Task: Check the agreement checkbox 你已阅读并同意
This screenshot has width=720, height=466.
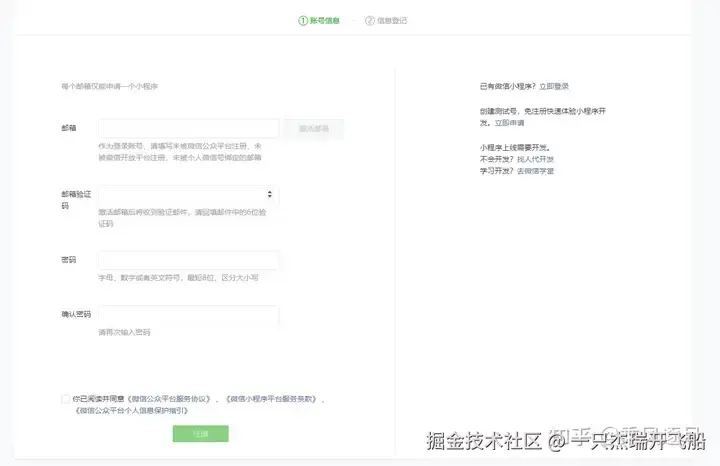Action: tap(65, 399)
